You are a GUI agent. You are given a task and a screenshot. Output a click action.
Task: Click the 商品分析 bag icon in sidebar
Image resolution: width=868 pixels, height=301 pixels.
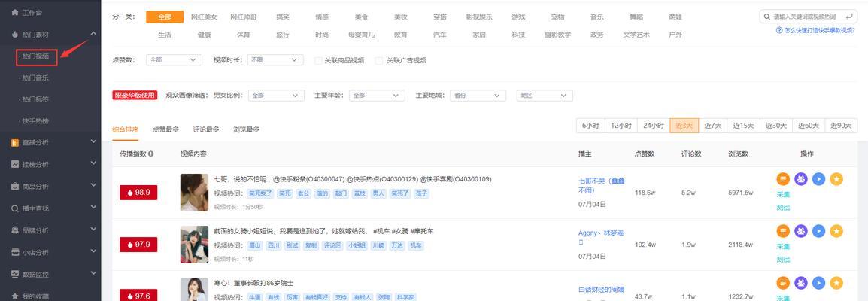pyautogui.click(x=15, y=187)
